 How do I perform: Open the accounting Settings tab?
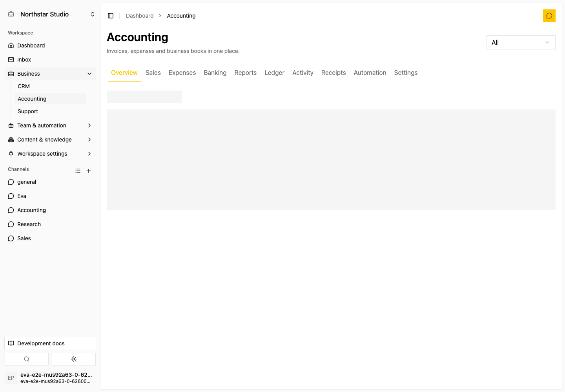click(x=406, y=73)
